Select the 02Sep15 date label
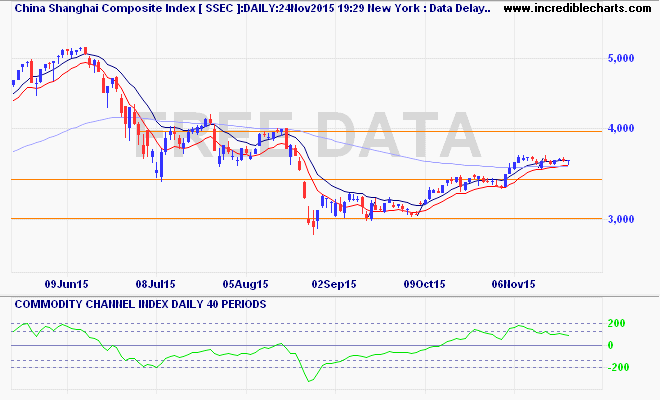 coord(334,284)
